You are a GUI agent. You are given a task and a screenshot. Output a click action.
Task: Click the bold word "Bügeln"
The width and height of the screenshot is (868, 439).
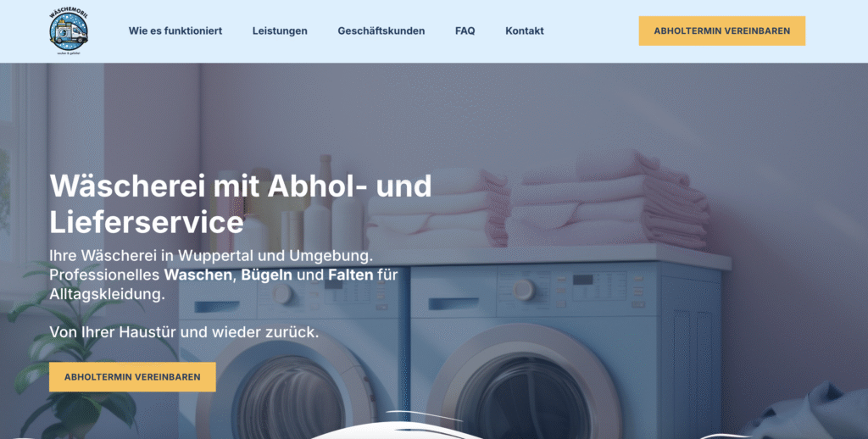(266, 275)
